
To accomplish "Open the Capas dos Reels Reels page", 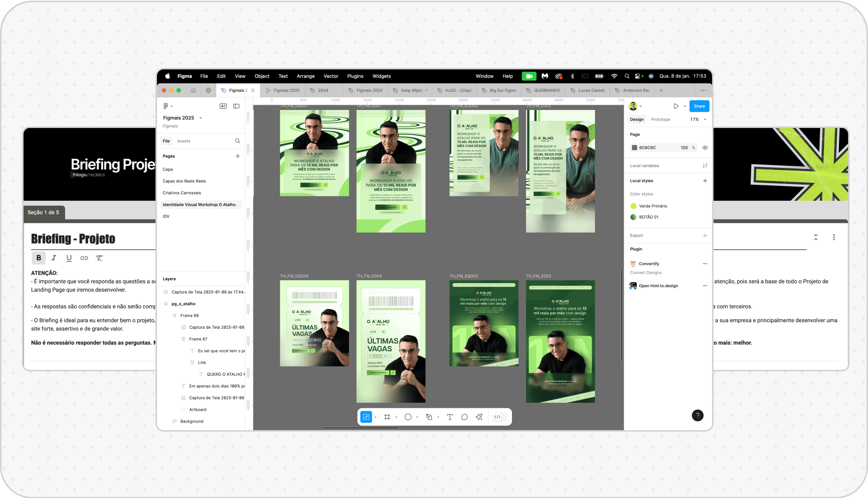I will [184, 181].
